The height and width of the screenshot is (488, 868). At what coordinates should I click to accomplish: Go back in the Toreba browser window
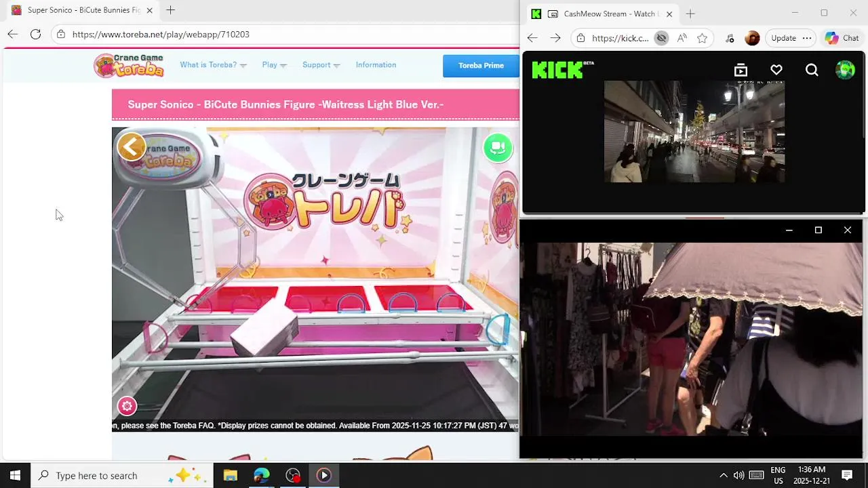click(x=13, y=34)
